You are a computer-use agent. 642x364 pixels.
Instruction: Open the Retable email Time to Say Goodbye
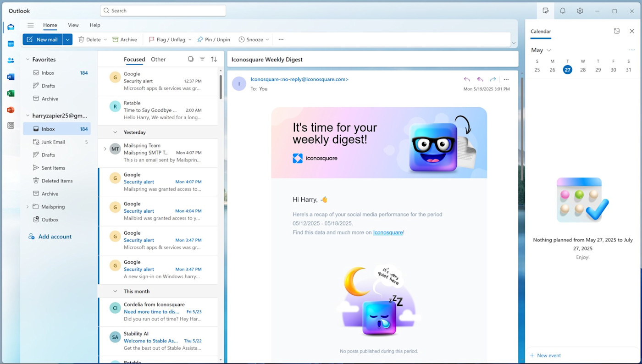pyautogui.click(x=158, y=110)
